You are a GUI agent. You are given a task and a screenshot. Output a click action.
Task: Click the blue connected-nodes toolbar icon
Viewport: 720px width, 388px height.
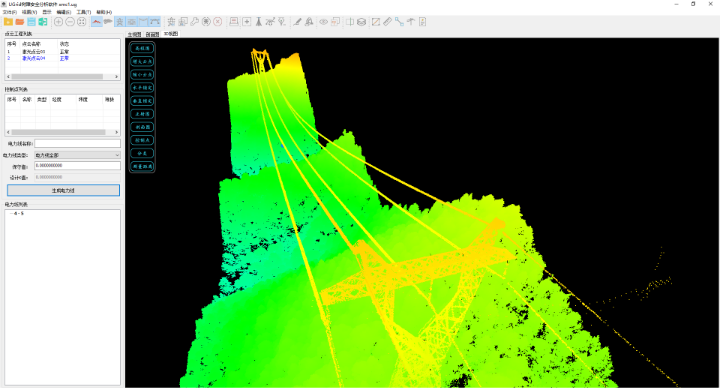[x=399, y=22]
